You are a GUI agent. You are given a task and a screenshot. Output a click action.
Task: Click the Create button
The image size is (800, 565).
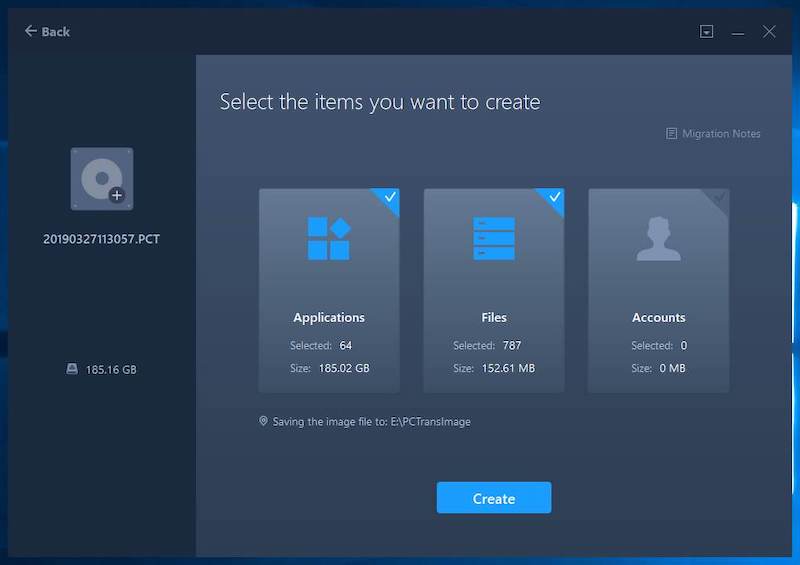click(x=494, y=498)
